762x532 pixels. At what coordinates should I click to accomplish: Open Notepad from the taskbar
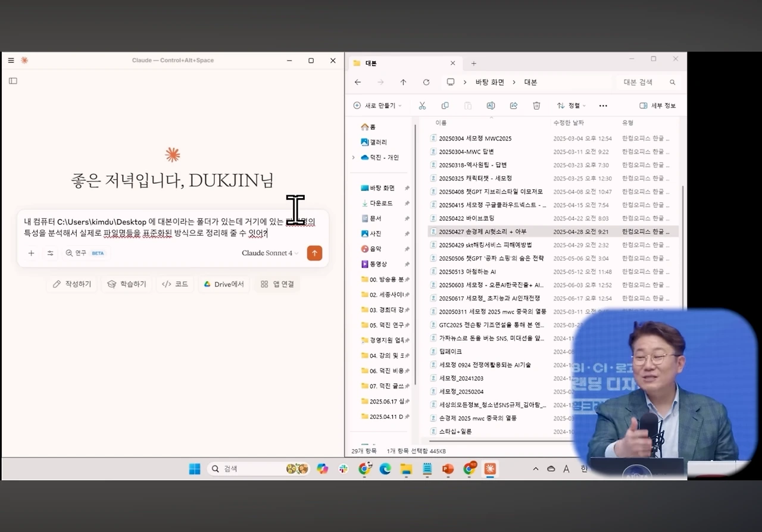(x=427, y=469)
